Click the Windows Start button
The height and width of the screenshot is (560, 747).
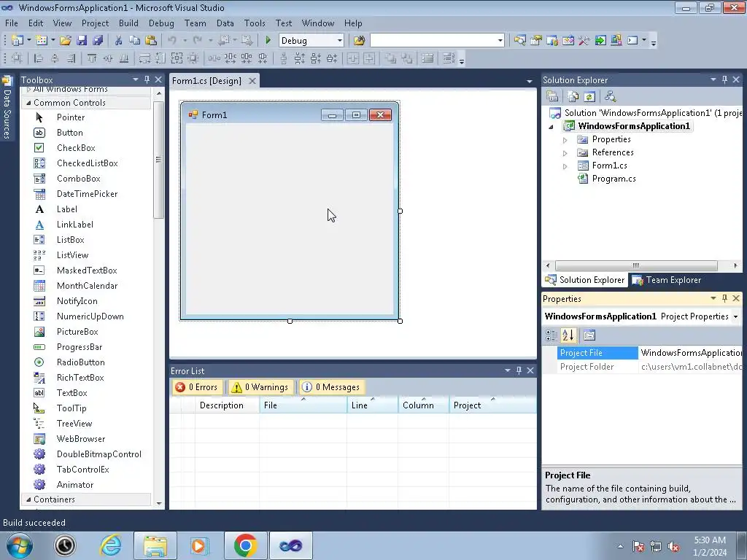(19, 545)
